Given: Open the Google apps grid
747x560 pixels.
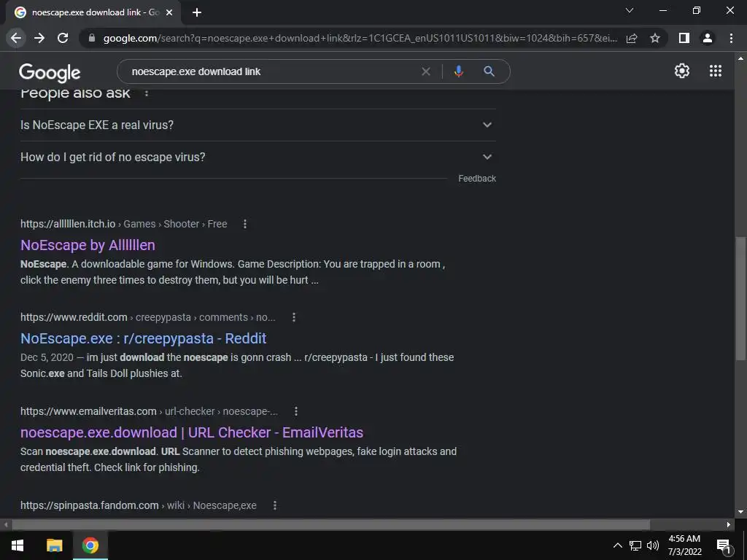Looking at the screenshot, I should point(715,71).
